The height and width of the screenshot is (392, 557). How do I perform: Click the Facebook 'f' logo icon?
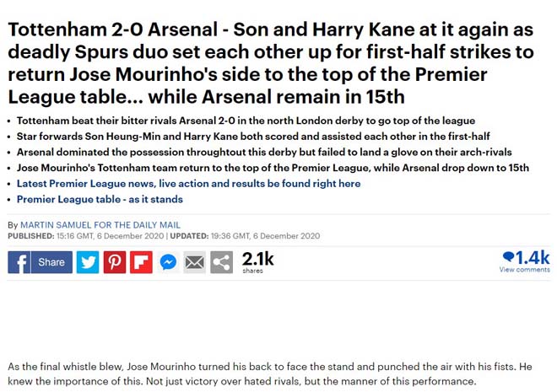19,262
